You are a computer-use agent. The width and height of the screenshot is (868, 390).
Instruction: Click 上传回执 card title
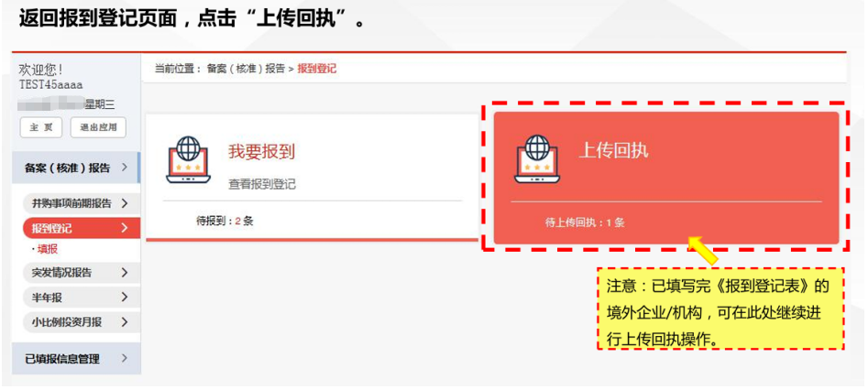[613, 150]
